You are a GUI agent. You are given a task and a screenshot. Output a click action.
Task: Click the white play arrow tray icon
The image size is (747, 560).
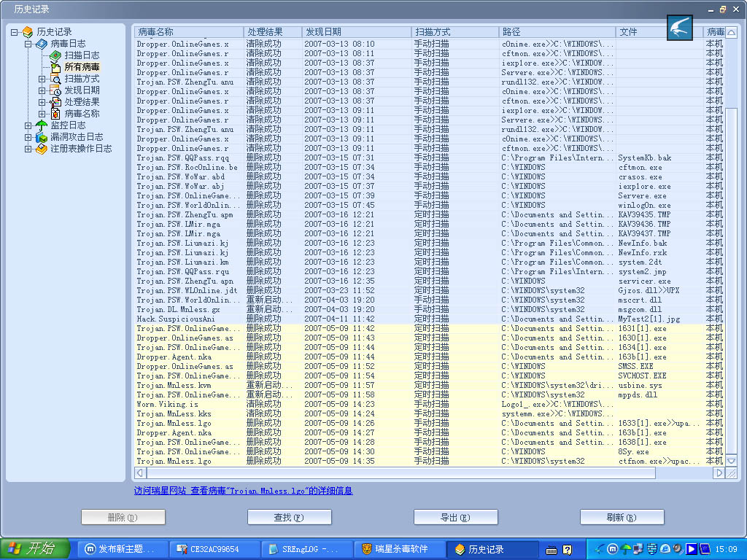click(x=691, y=550)
